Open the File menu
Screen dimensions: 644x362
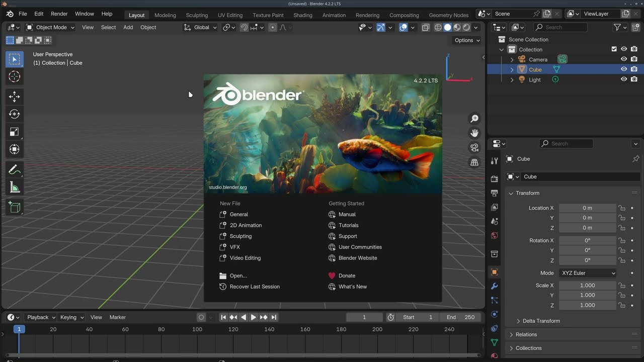[x=23, y=14]
